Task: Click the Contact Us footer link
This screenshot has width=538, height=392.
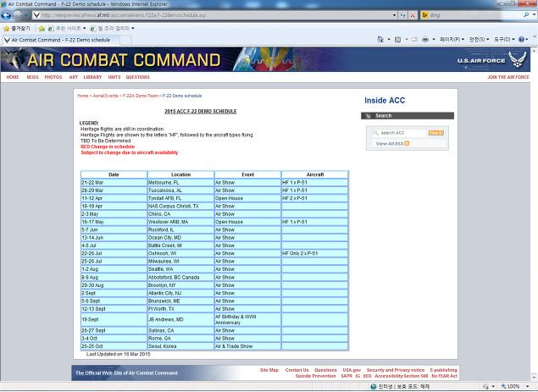Action: (x=297, y=370)
